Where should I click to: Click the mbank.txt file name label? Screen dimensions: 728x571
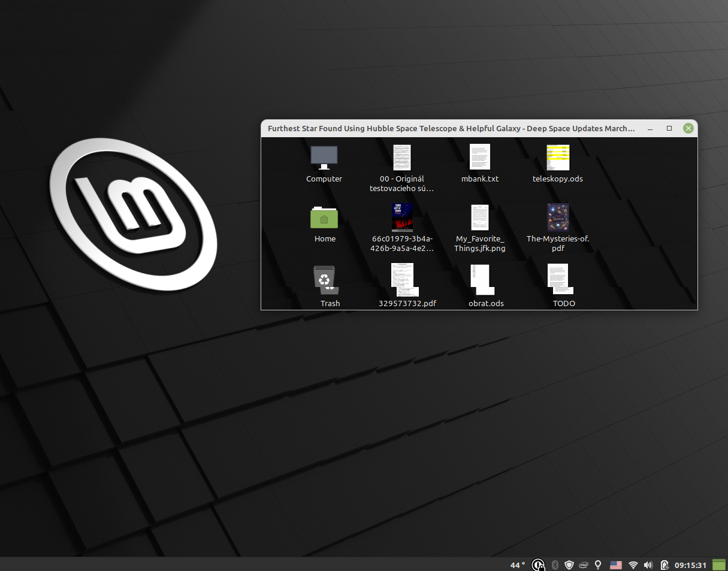click(480, 179)
